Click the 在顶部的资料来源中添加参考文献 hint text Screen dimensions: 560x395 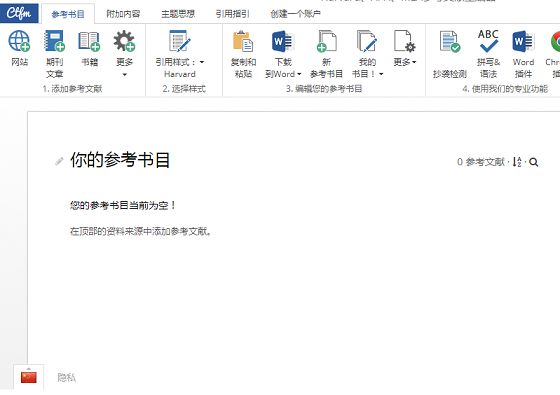141,231
